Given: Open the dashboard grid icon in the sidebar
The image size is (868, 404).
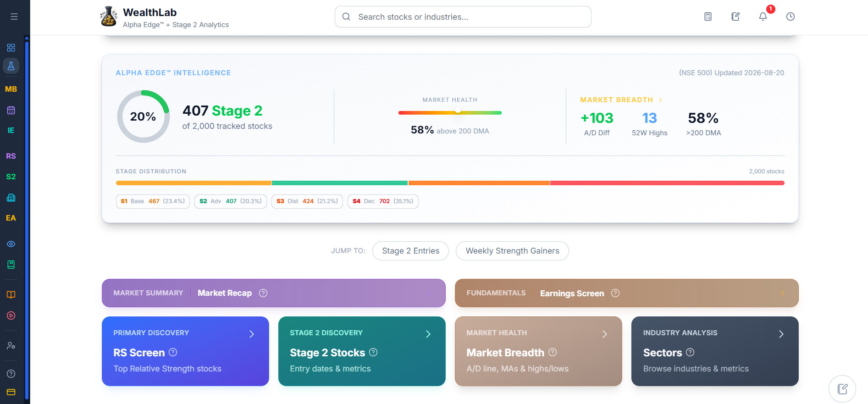Looking at the screenshot, I should [x=11, y=48].
